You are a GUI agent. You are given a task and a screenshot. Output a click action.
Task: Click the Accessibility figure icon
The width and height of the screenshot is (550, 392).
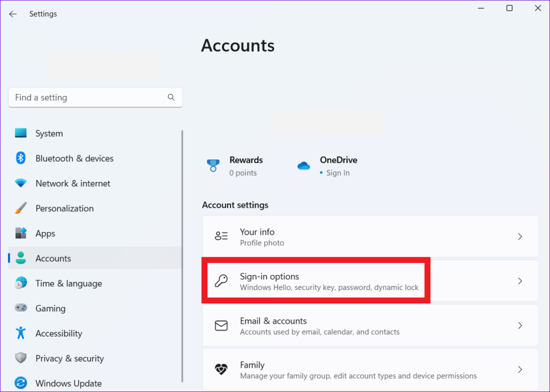point(21,333)
